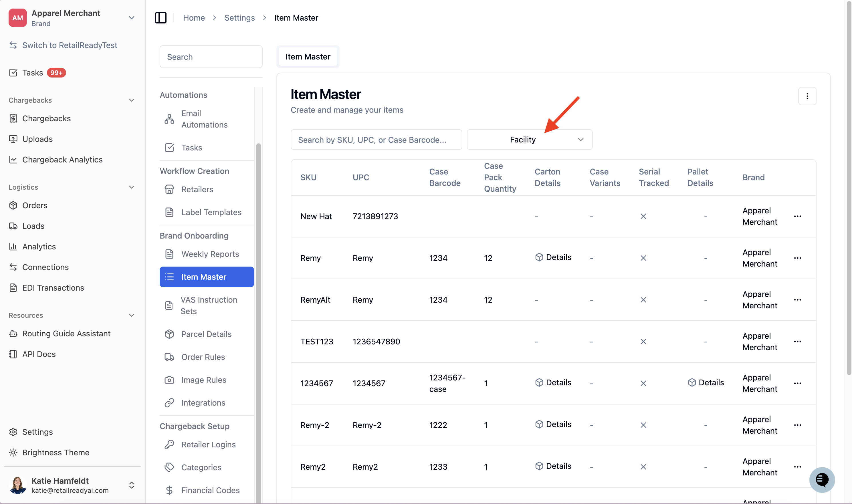Open Chargebacks page in sidebar
The height and width of the screenshot is (504, 852).
40,118
